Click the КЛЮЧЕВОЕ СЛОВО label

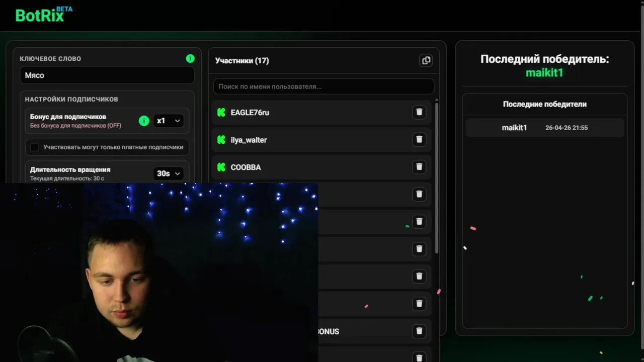(50, 59)
